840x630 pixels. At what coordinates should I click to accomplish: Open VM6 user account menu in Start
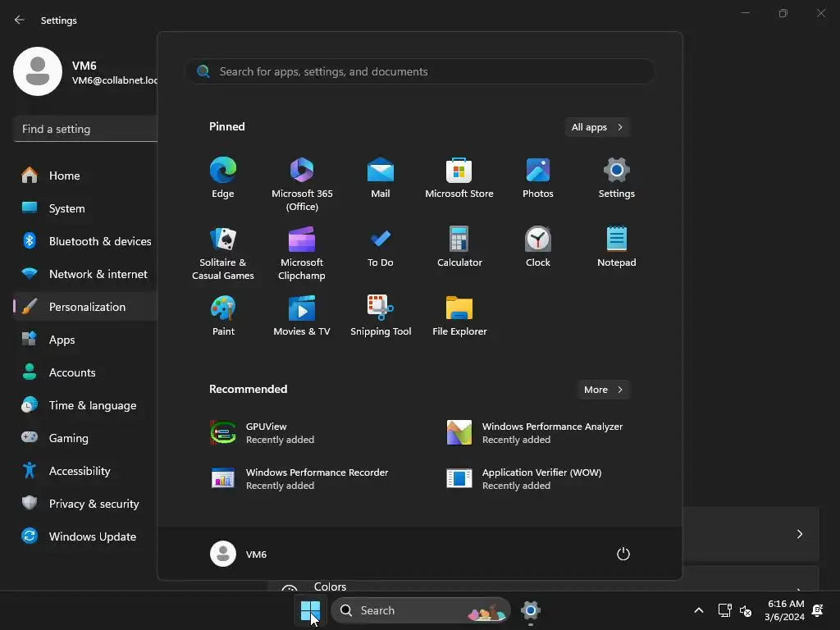point(239,554)
